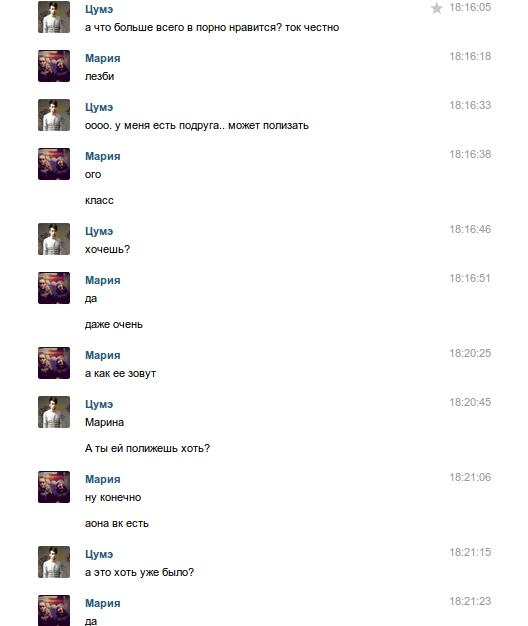Image resolution: width=528 pixels, height=626 pixels.
Task: Select Мария's avatar on the 18:20:25 message
Action: [x=54, y=363]
